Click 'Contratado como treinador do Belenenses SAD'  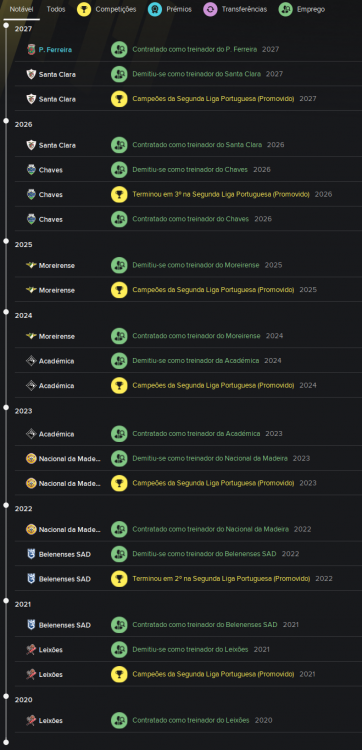(x=205, y=625)
